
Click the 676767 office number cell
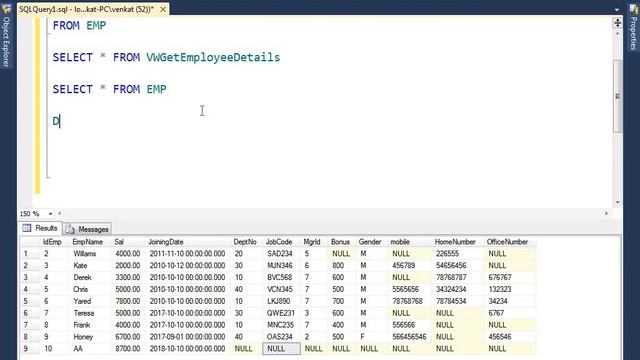(510, 278)
